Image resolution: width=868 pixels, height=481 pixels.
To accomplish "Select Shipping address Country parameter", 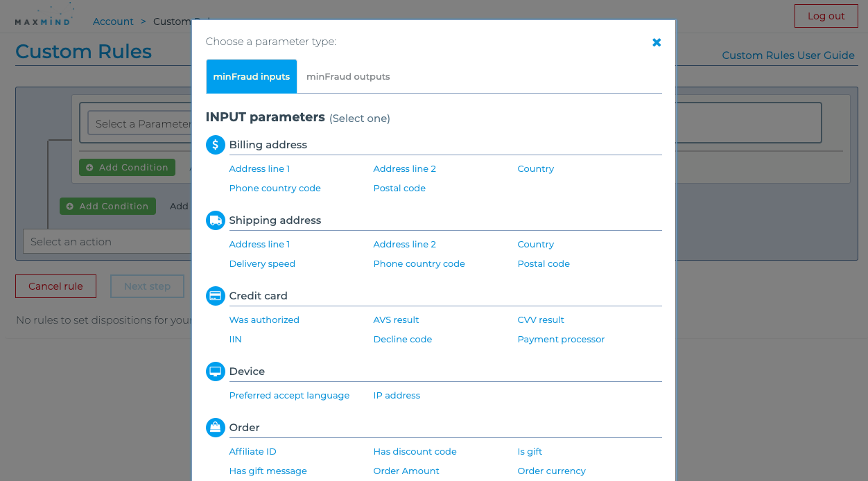I will point(536,244).
